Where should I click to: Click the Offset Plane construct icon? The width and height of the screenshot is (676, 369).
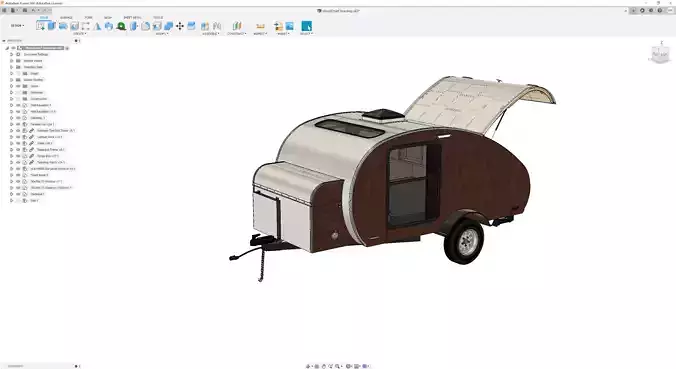click(x=237, y=26)
